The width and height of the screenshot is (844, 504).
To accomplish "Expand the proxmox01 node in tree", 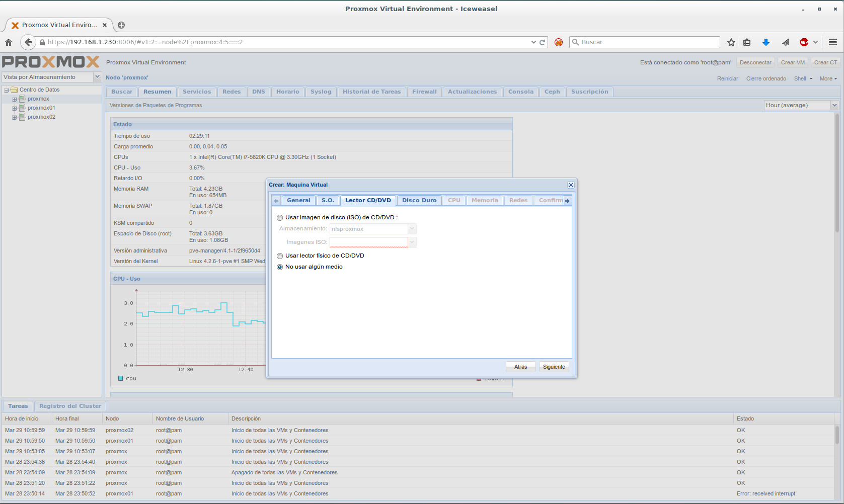I will [15, 108].
